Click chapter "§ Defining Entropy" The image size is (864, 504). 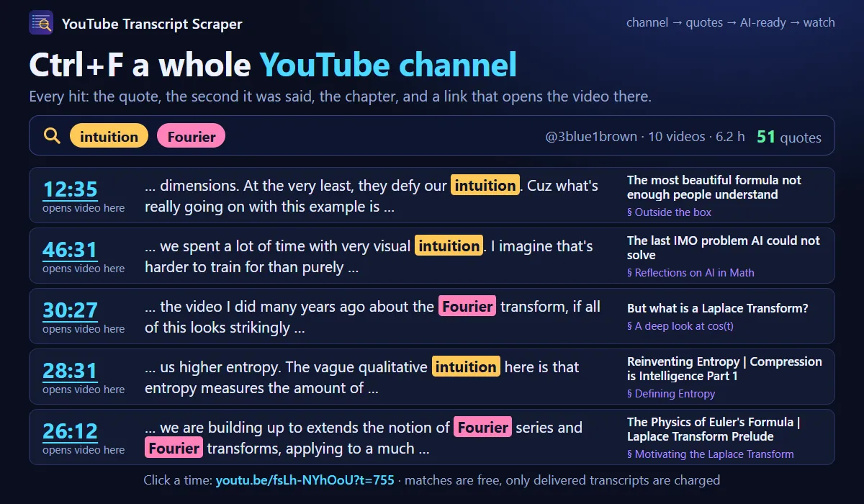(671, 394)
